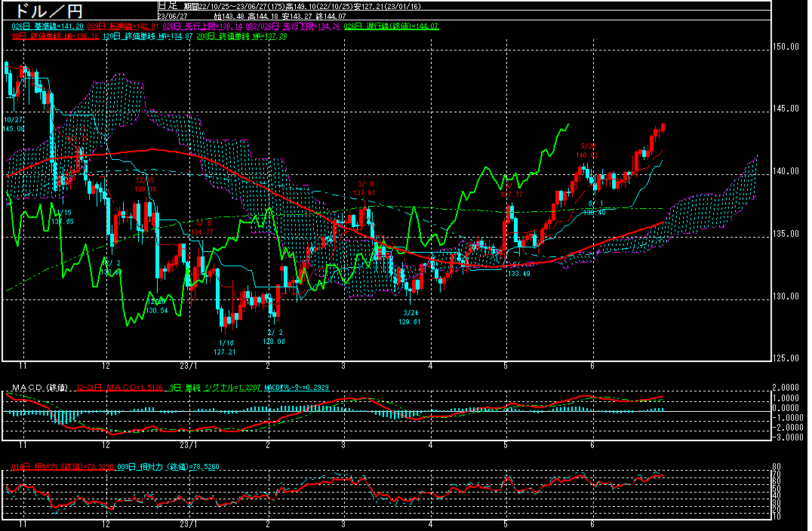
Task: Click the 150.00 price axis label
Action: [786, 47]
